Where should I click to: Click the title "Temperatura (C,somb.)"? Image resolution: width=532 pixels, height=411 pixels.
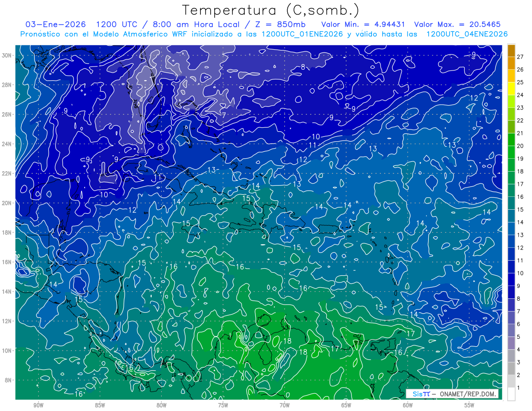click(x=271, y=10)
